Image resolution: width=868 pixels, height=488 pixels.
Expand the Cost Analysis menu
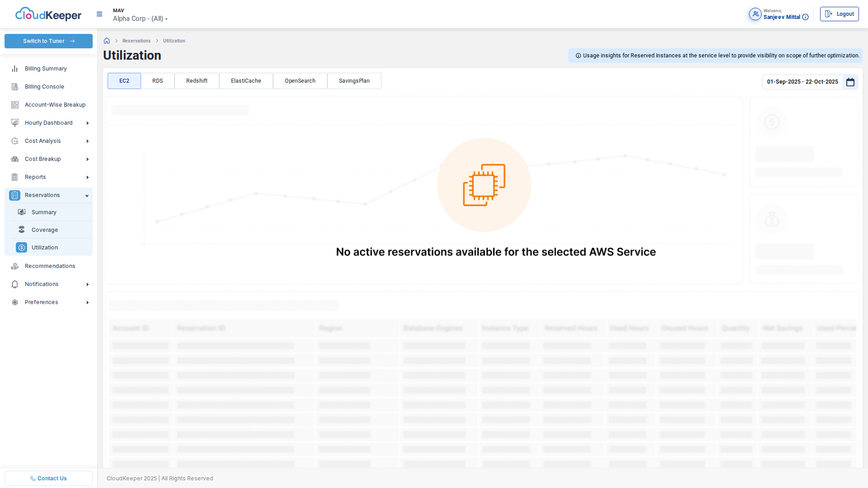[x=87, y=141]
